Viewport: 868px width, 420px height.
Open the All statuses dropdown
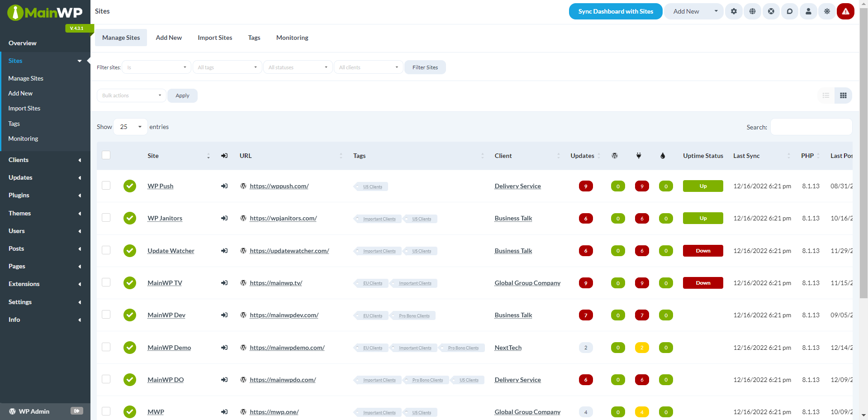298,67
